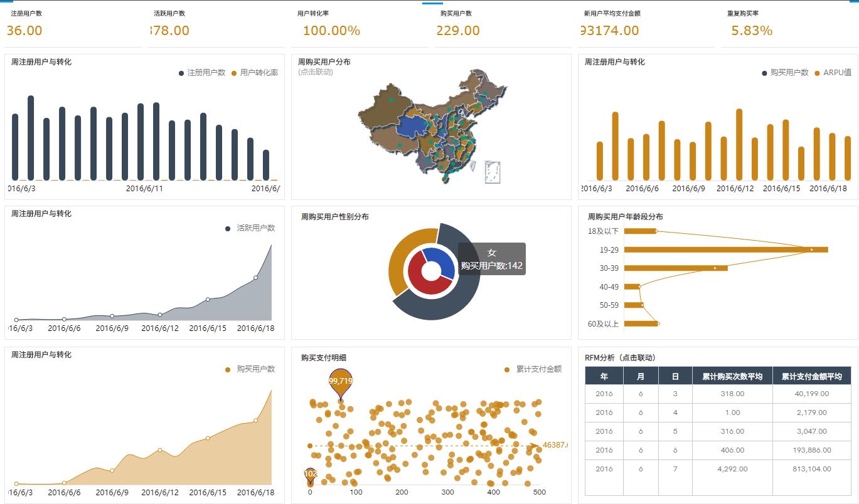The width and height of the screenshot is (859, 504).
Task: Click the 5.83% 重复购买率 KPI value
Action: click(752, 31)
